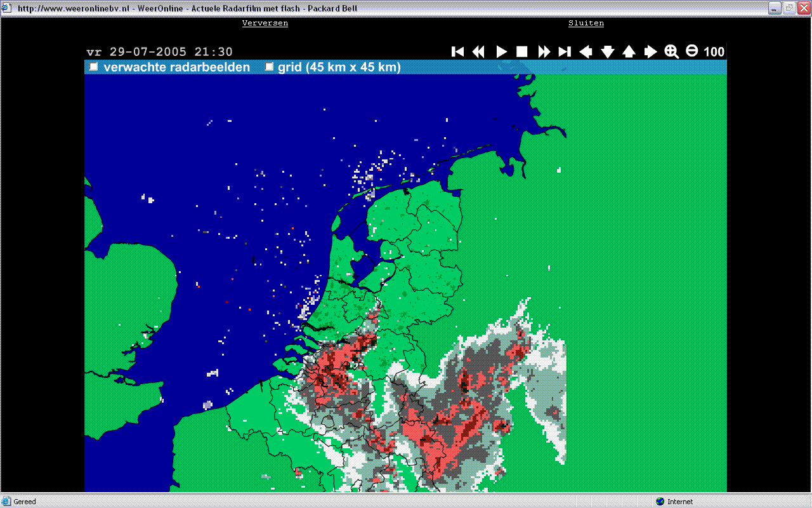Jump to first radar frame

457,52
